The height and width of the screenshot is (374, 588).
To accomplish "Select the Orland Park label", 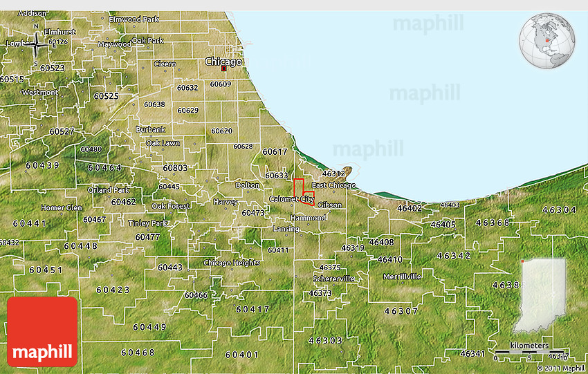I will [108, 189].
